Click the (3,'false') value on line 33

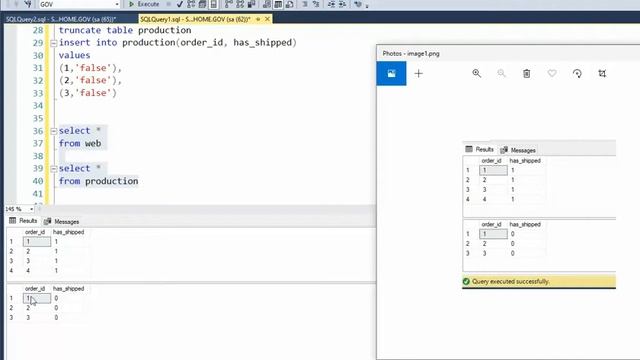pyautogui.click(x=88, y=93)
